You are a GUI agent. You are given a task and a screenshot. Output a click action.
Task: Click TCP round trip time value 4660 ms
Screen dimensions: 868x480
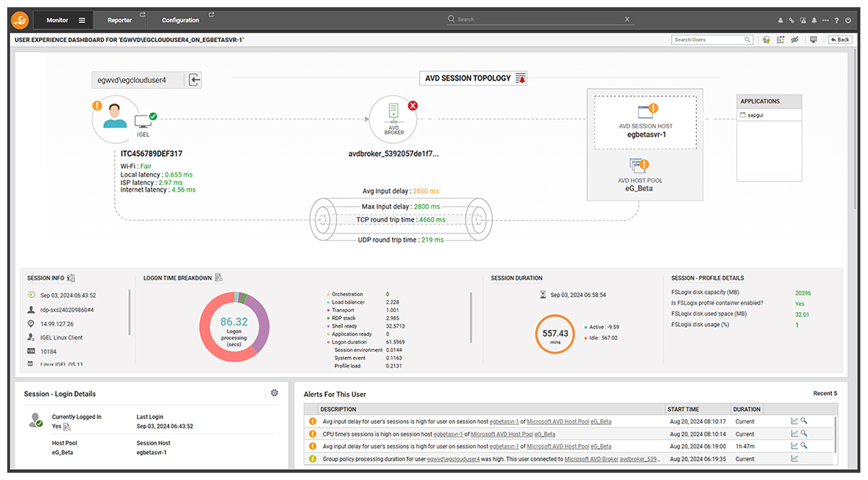[433, 219]
